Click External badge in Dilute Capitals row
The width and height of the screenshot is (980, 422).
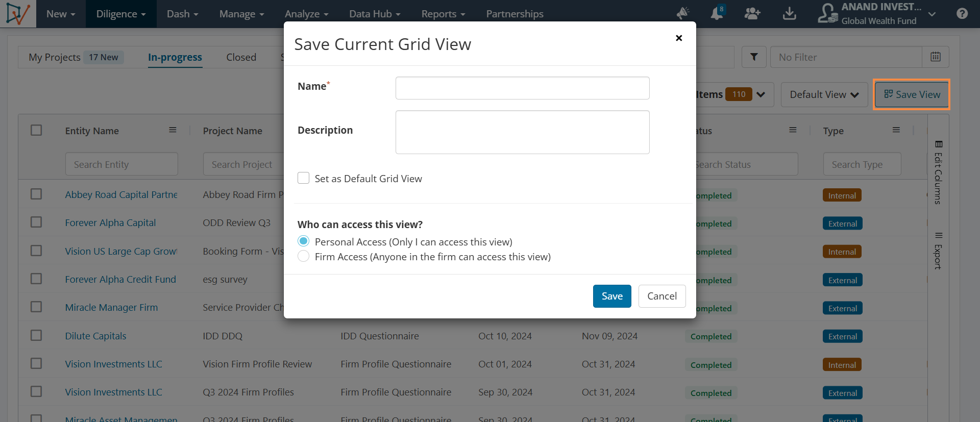click(x=843, y=336)
